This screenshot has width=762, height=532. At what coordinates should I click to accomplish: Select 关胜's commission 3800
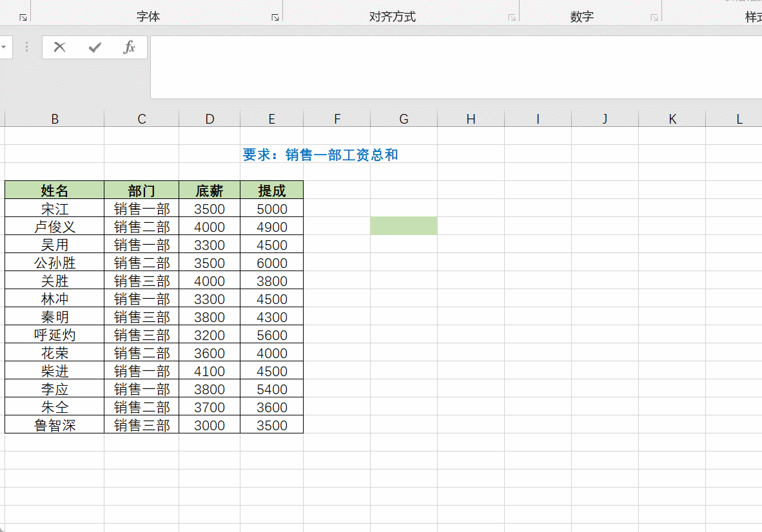[x=271, y=281]
